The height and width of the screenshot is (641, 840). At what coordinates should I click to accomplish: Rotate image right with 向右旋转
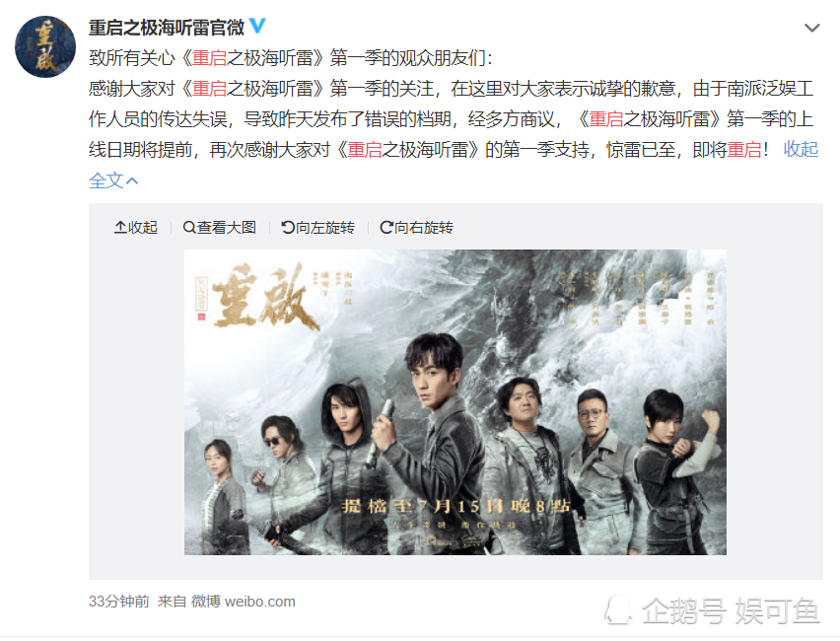(417, 227)
